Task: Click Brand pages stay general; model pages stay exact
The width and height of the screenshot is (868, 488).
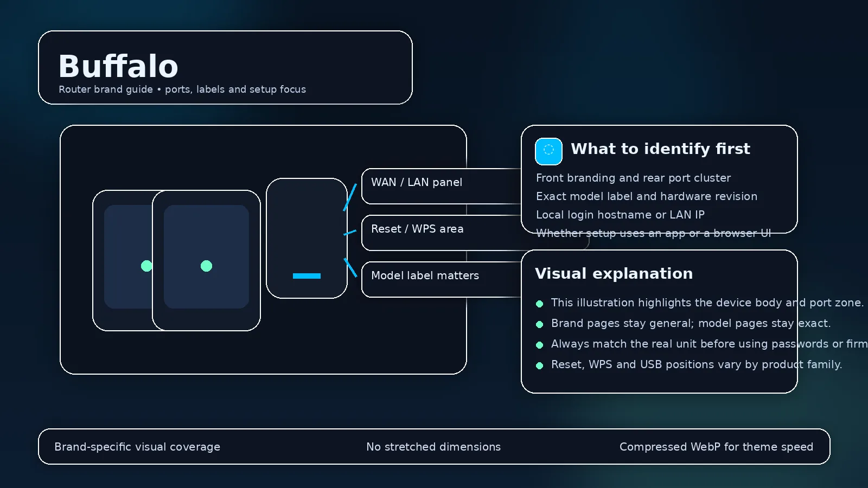Action: point(691,323)
